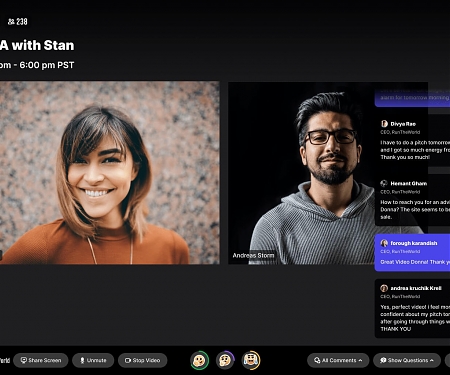Click the camera icon in Stop Video
The image size is (450, 375).
128,360
